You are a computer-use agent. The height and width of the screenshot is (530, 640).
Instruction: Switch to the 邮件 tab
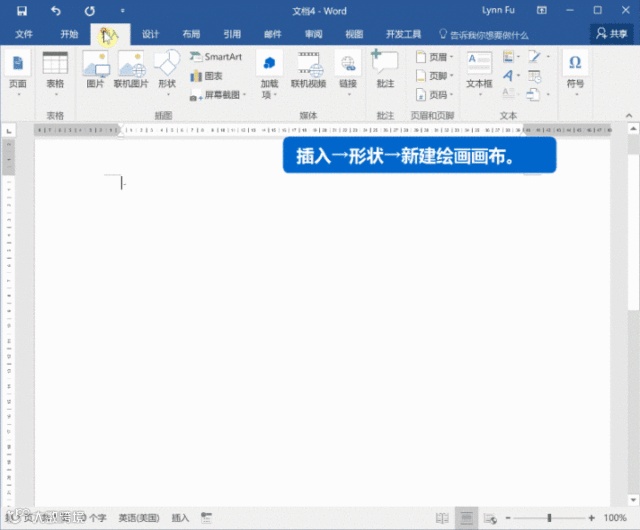[273, 34]
